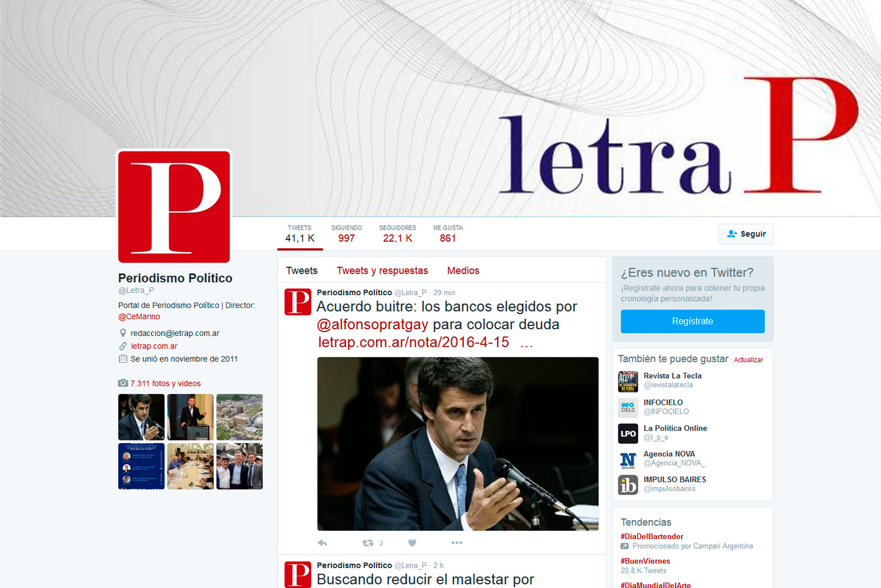
Task: Open the SEGUIDORES 22,1 K list
Action: coord(398,234)
